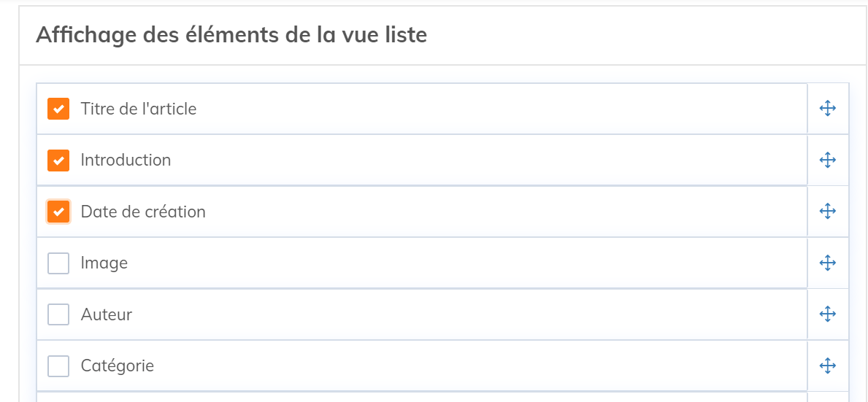Click the drag handle for Catégorie

click(x=827, y=366)
